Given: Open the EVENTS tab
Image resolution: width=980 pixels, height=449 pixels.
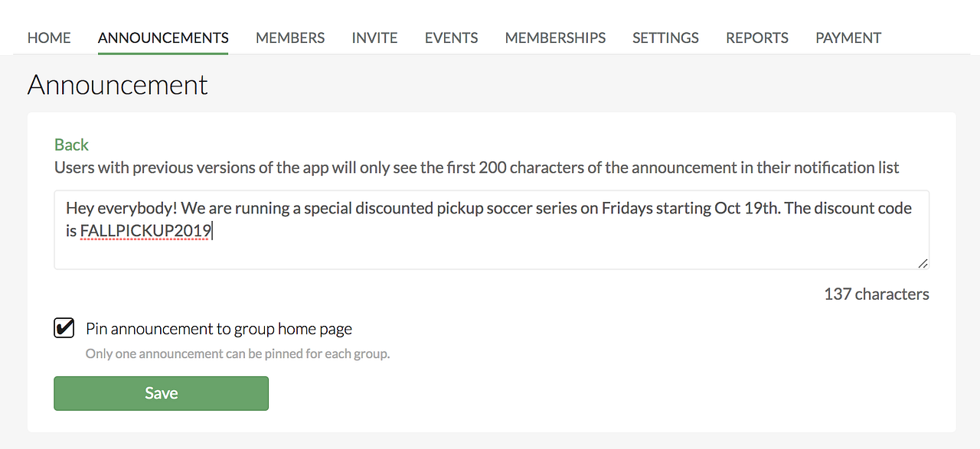Looking at the screenshot, I should tap(451, 37).
